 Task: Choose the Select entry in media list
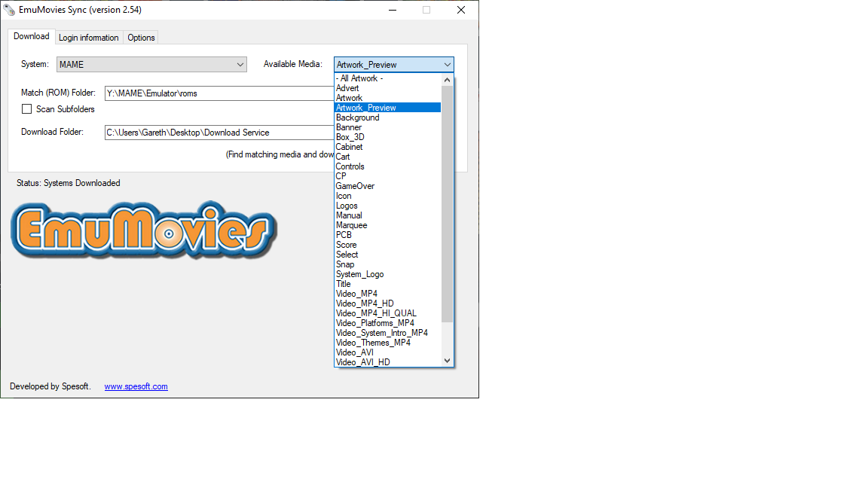[x=388, y=255]
